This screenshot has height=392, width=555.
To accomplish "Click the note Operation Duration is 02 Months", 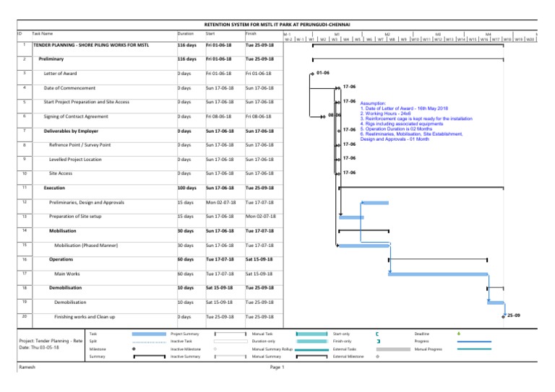I will [x=396, y=129].
